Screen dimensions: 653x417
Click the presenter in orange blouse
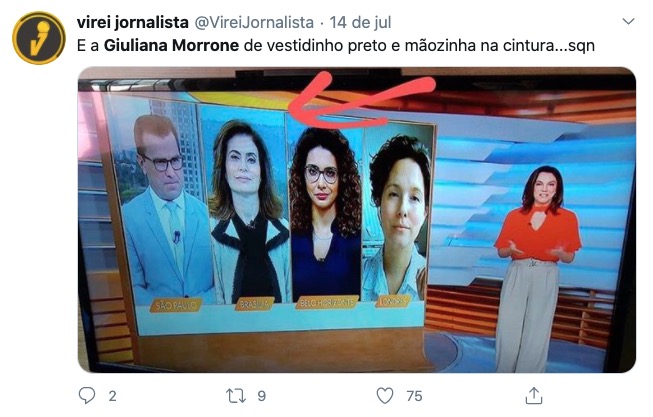click(x=536, y=269)
